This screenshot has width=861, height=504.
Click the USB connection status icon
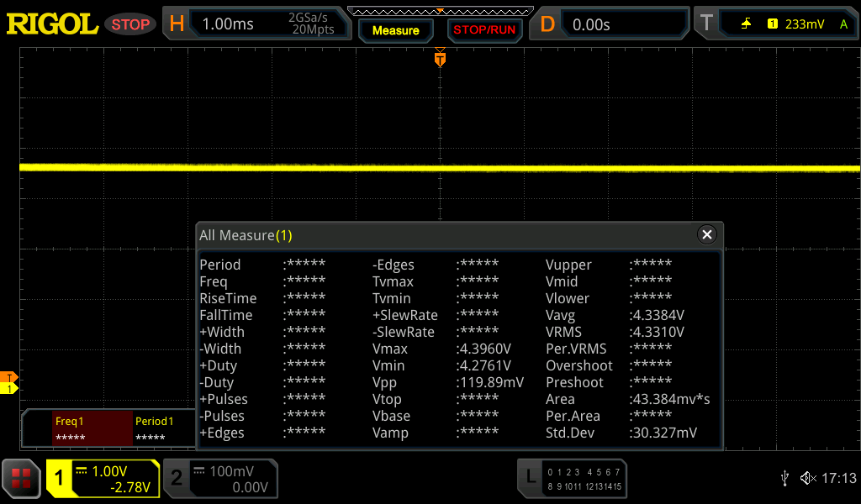[784, 478]
